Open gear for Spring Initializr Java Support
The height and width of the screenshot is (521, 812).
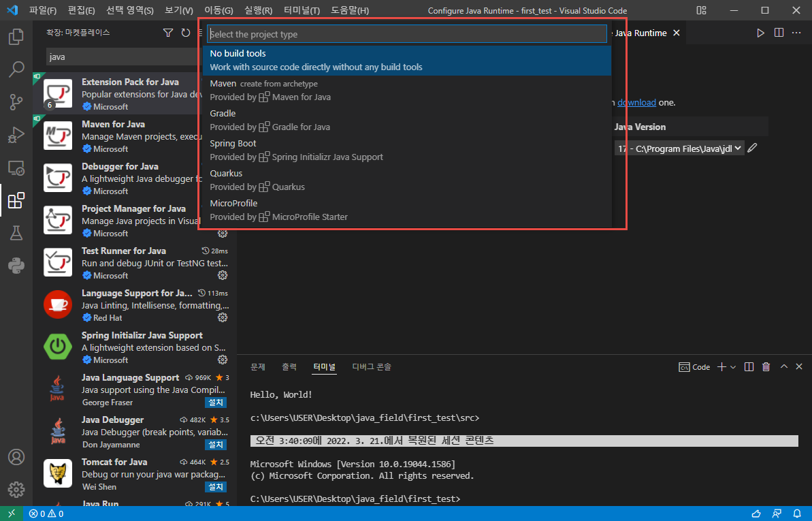(223, 360)
